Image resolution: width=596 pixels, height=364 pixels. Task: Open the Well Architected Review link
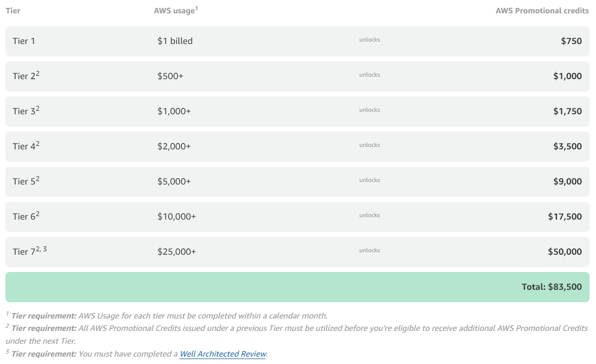pyautogui.click(x=223, y=354)
